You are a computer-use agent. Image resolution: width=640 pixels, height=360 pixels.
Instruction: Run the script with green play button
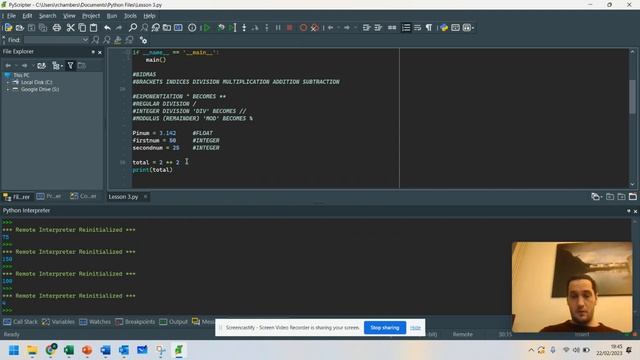click(207, 28)
